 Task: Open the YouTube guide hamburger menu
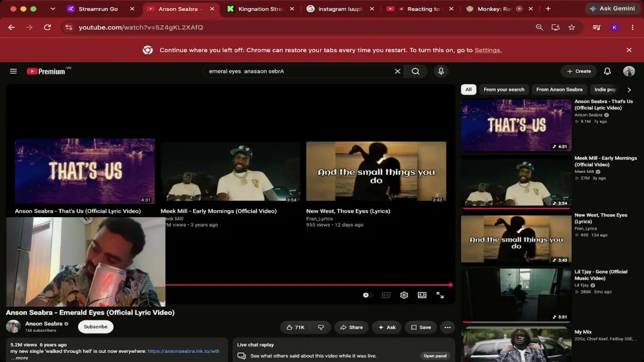pyautogui.click(x=14, y=71)
